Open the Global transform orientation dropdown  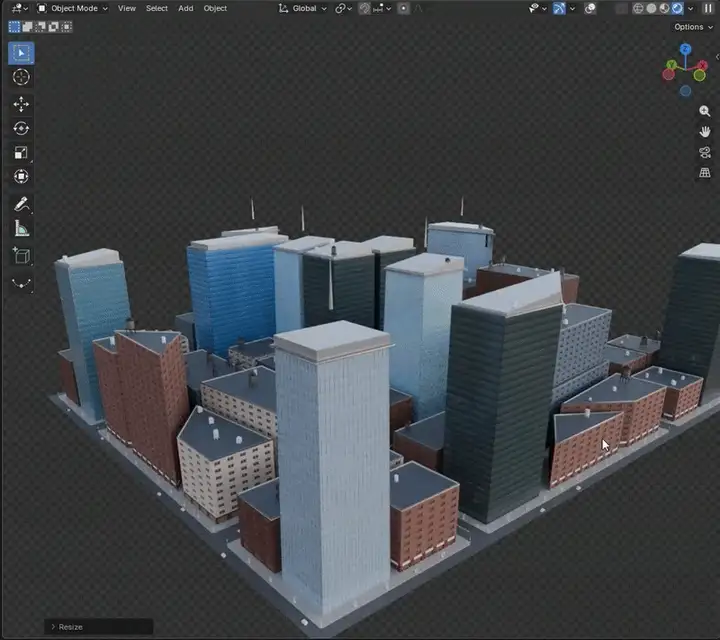tap(303, 8)
